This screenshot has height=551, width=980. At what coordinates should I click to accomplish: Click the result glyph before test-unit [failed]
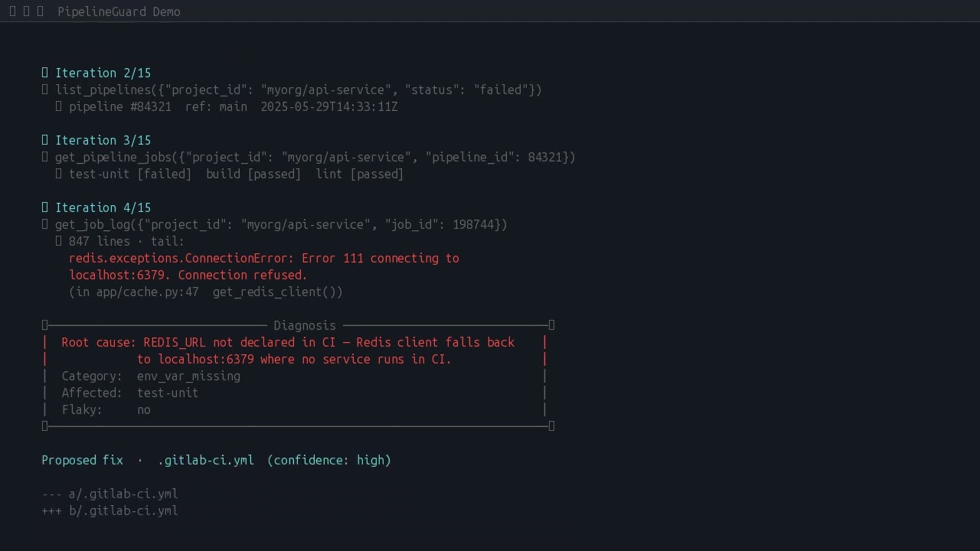[59, 174]
